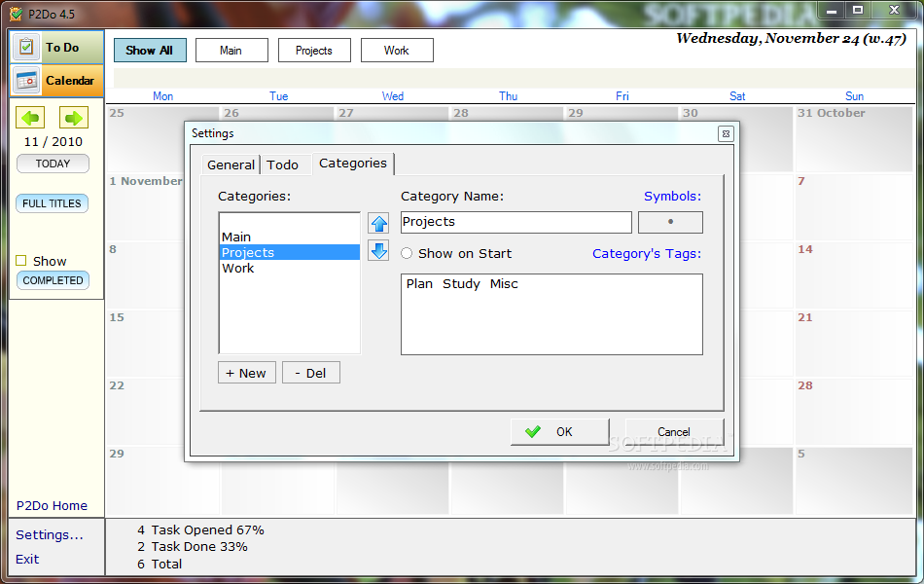Select calendar day 31 October
This screenshot has width=924, height=584.
(x=854, y=139)
